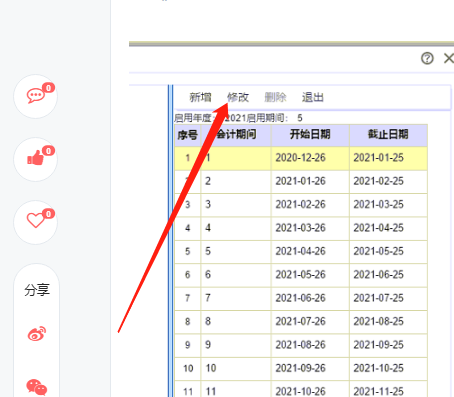Select end date cell 2021-06-25

point(388,275)
